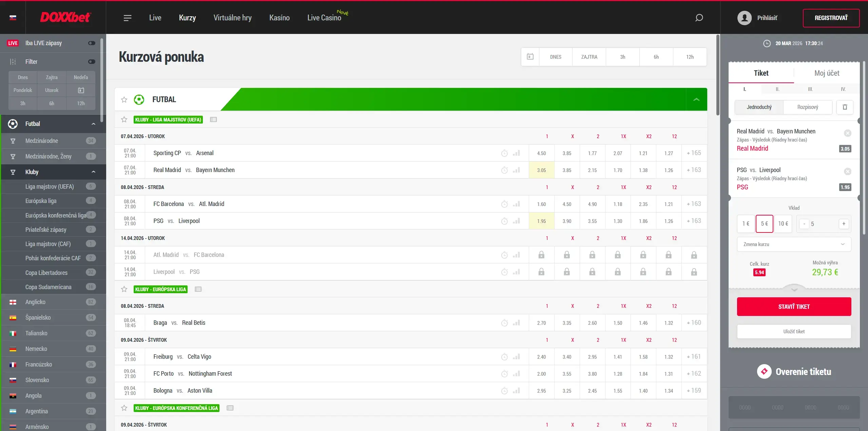The image size is (868, 431).
Task: Switch to the Moj účet tab
Action: 827,73
